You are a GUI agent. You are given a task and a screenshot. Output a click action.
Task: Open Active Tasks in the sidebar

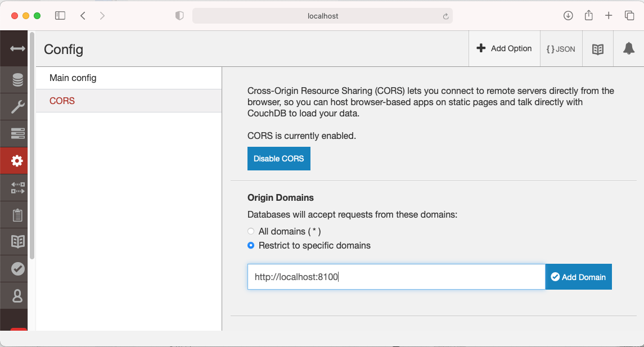coord(17,134)
